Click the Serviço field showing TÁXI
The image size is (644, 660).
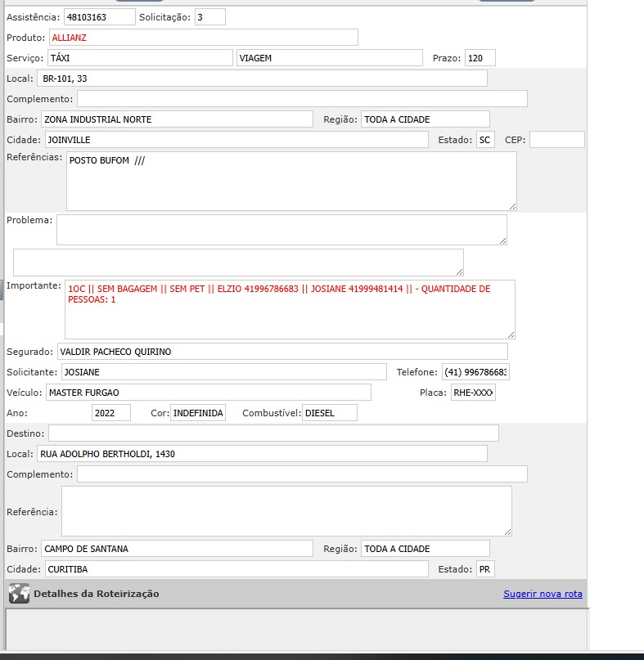click(140, 58)
